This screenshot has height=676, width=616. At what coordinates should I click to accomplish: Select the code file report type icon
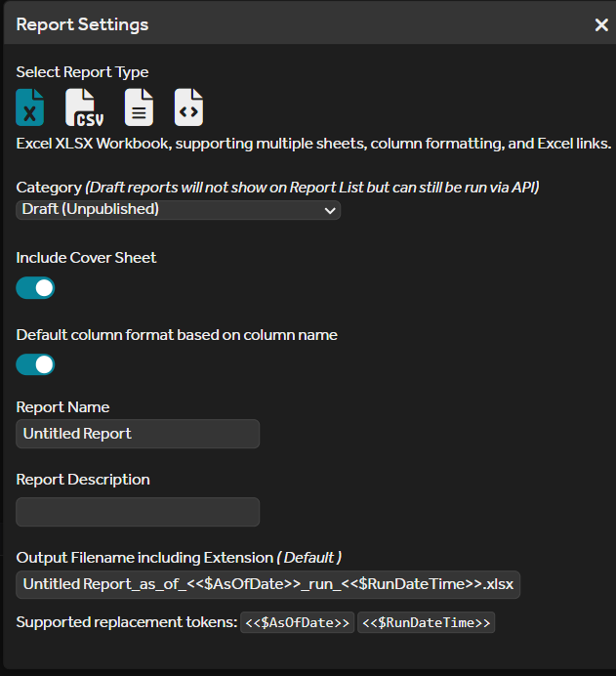tap(188, 107)
